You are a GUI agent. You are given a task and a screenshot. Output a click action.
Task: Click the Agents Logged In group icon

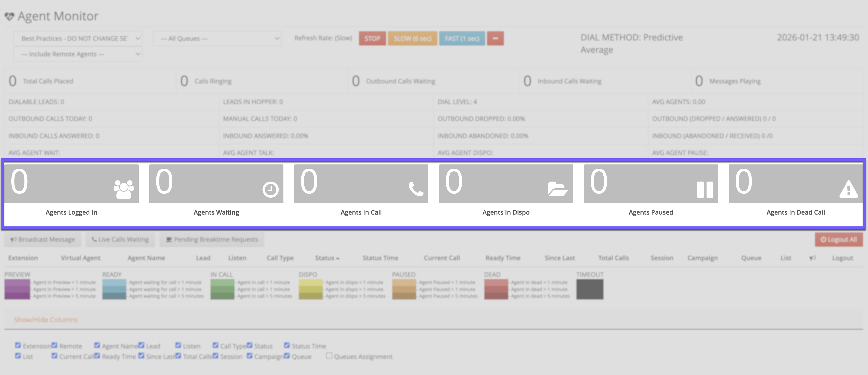click(x=124, y=190)
